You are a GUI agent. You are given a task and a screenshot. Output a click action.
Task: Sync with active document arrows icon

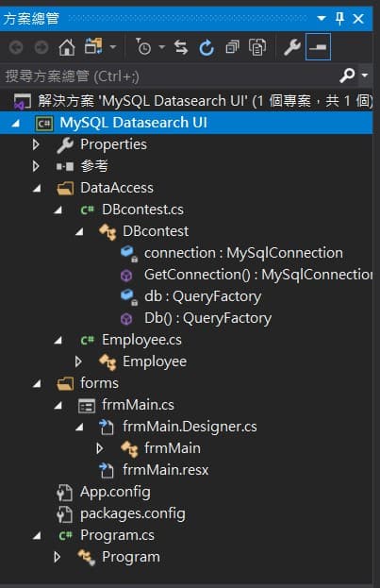(x=181, y=47)
